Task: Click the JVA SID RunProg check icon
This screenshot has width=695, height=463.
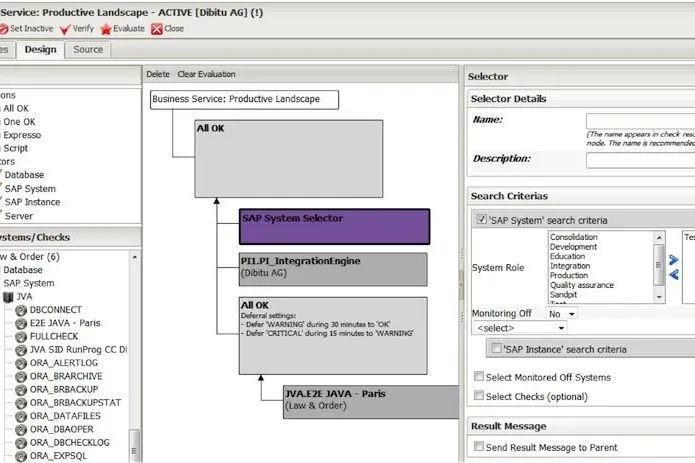Action: point(21,350)
